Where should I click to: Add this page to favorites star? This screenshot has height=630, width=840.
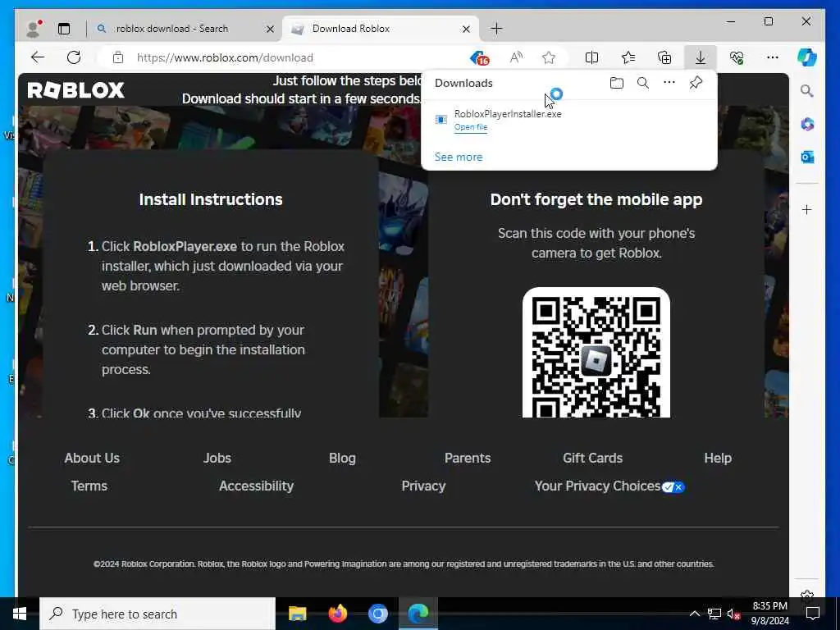tap(549, 57)
